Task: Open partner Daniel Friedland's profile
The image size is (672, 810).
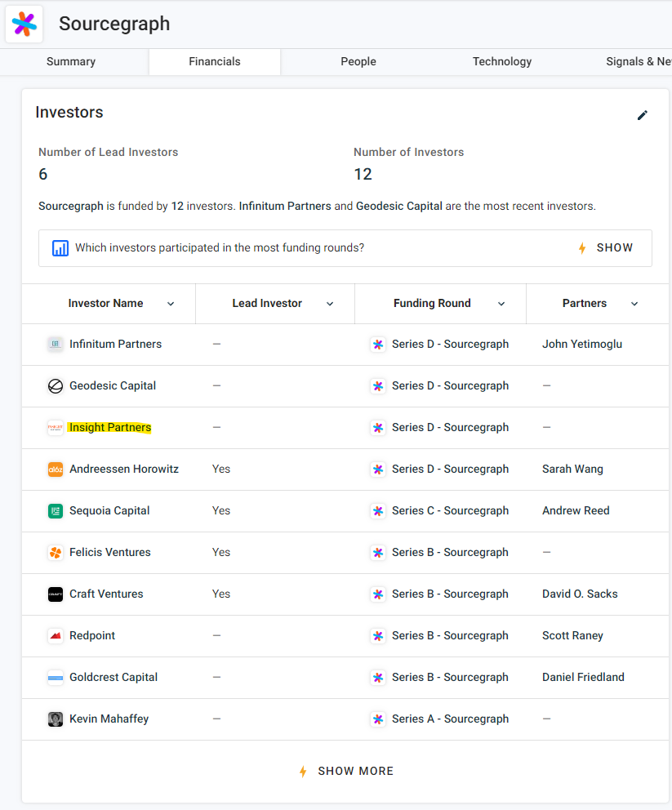Action: click(x=583, y=677)
